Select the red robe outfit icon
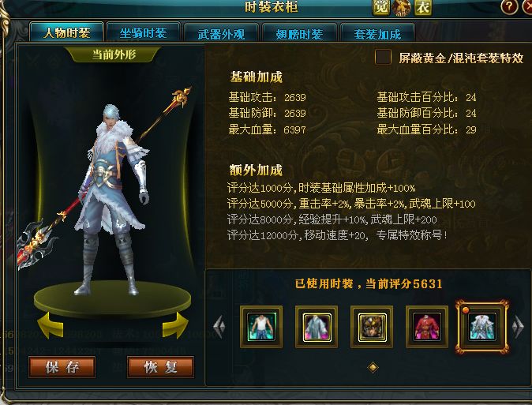 pyautogui.click(x=427, y=327)
